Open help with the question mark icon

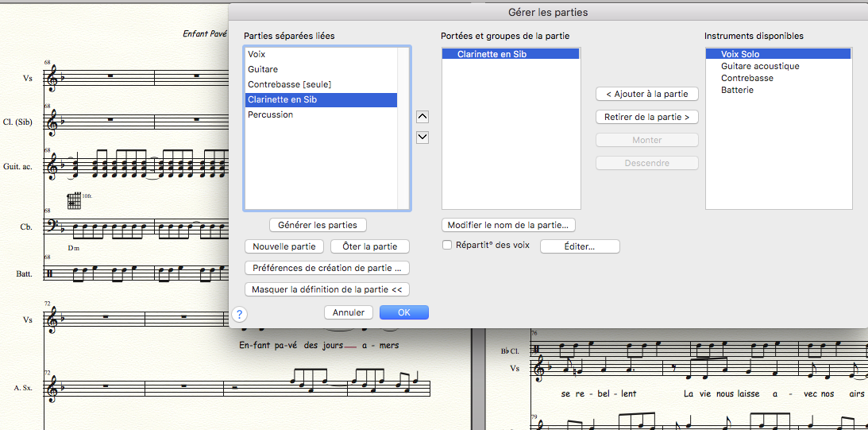click(240, 314)
